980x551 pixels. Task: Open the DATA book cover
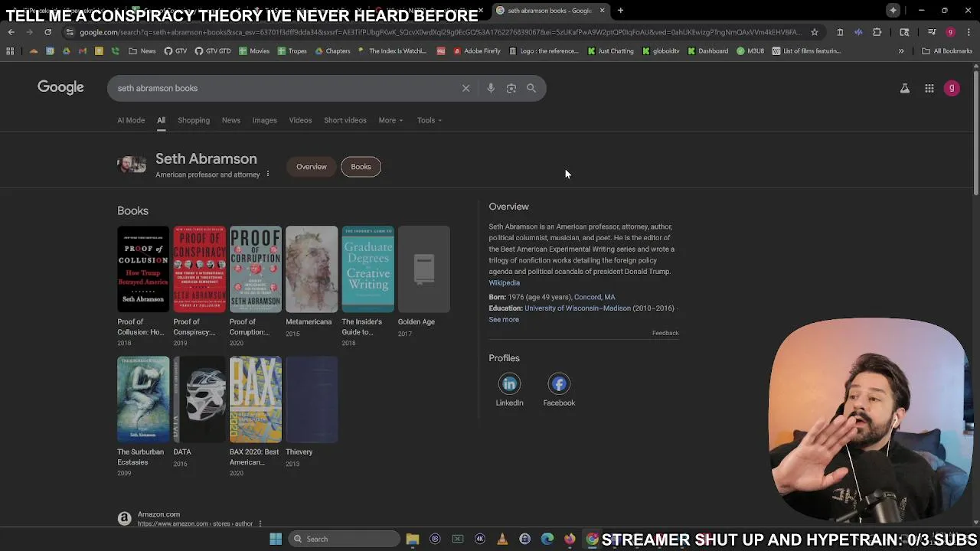click(x=199, y=399)
